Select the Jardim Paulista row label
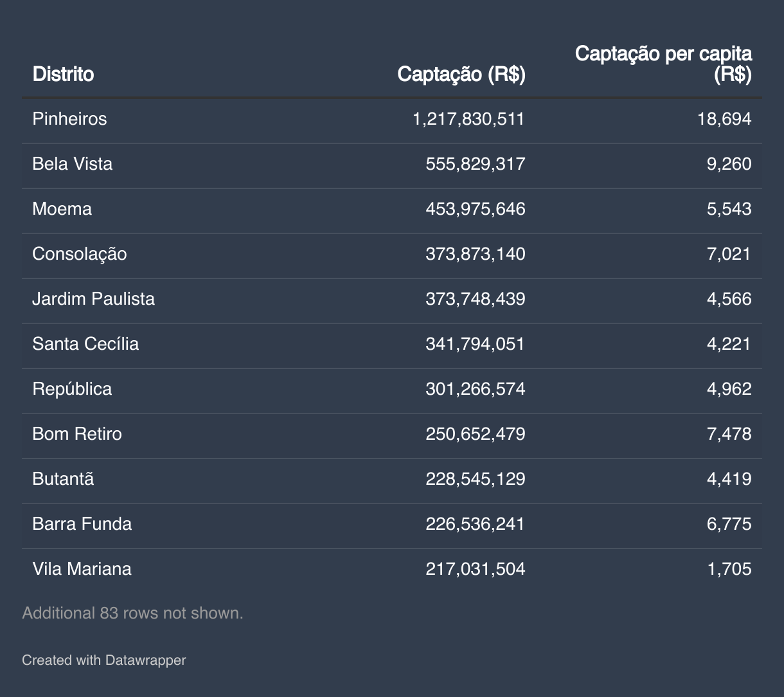Image resolution: width=784 pixels, height=697 pixels. click(93, 299)
